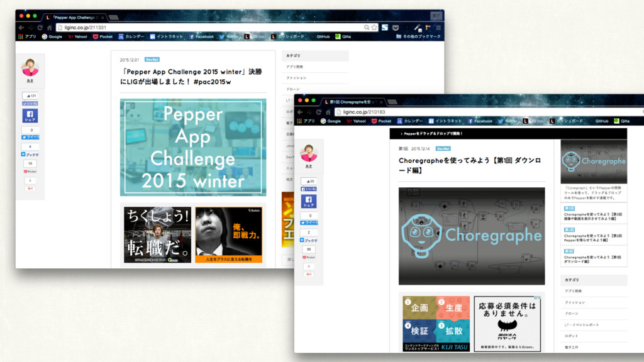The image size is (644, 362).
Task: Open Chrome hamburger menu in rear window
Action: pos(438,28)
